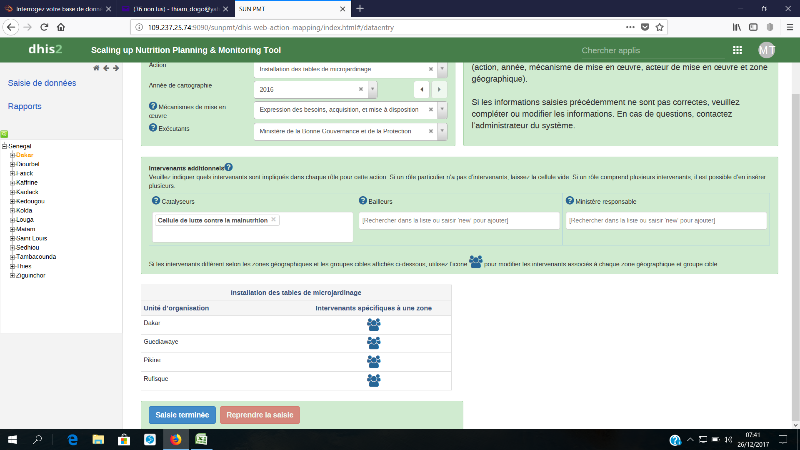Click the Saisie terminée button
This screenshot has width=800, height=450.
[x=181, y=414]
